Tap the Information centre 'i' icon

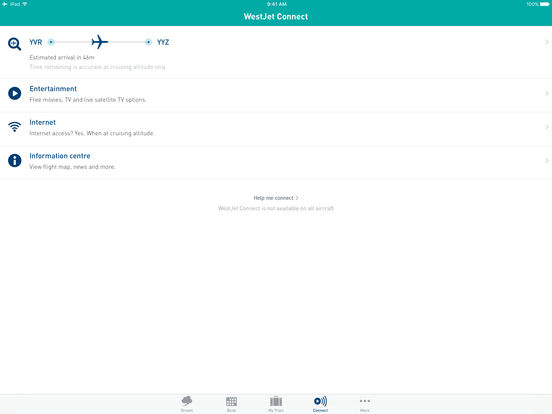point(14,161)
